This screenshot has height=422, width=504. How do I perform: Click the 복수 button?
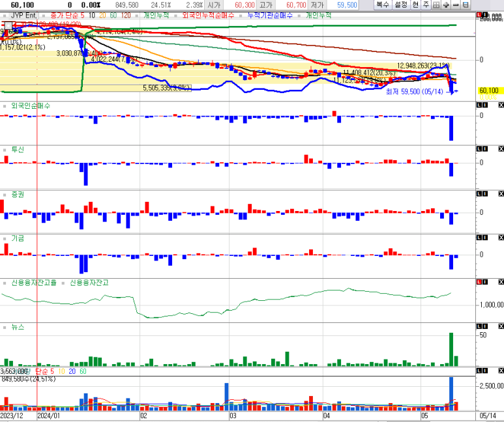point(383,5)
